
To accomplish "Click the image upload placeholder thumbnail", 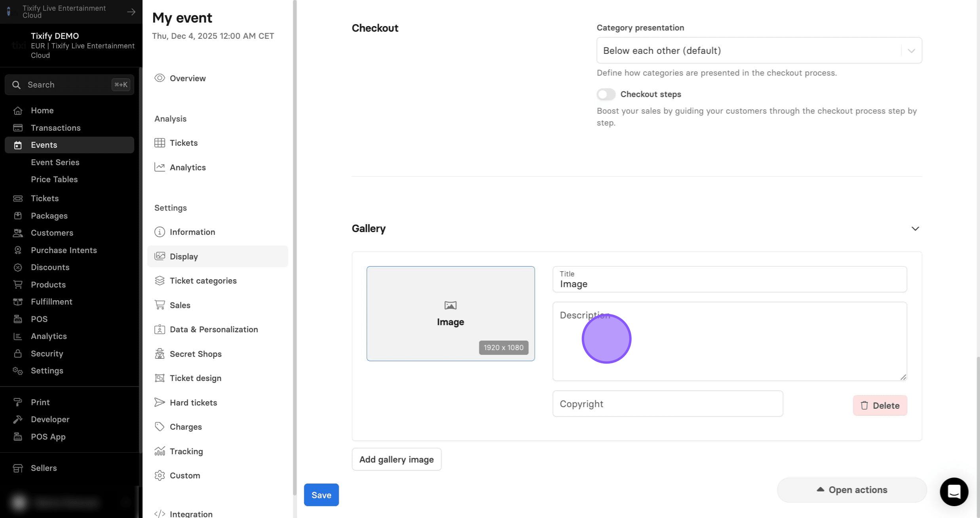I will click(450, 314).
